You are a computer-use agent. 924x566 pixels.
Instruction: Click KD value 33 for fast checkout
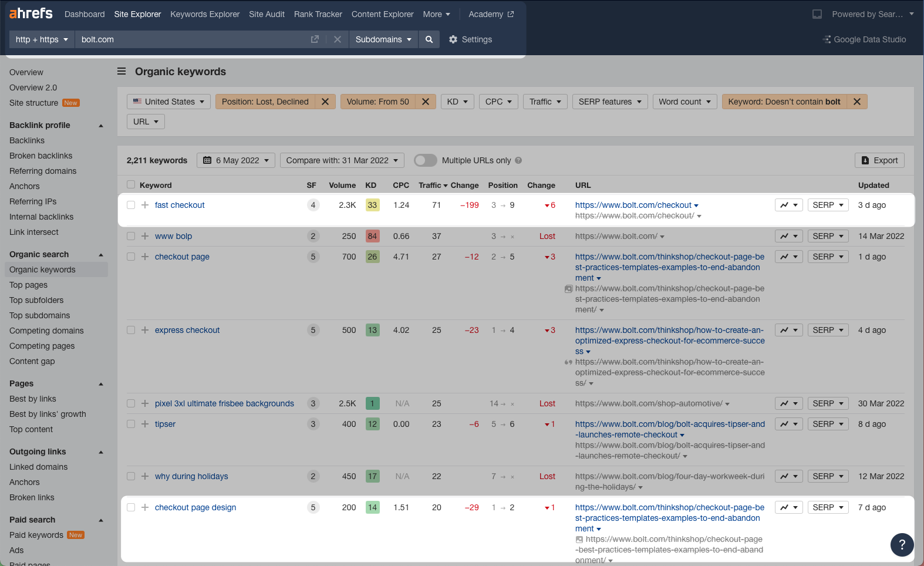click(x=372, y=205)
